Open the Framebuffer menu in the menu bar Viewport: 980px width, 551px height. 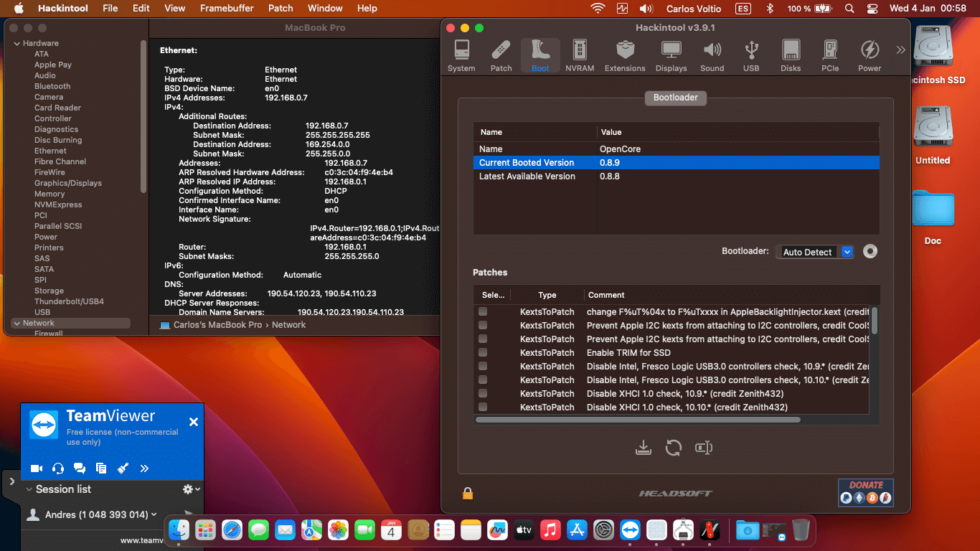[x=227, y=9]
